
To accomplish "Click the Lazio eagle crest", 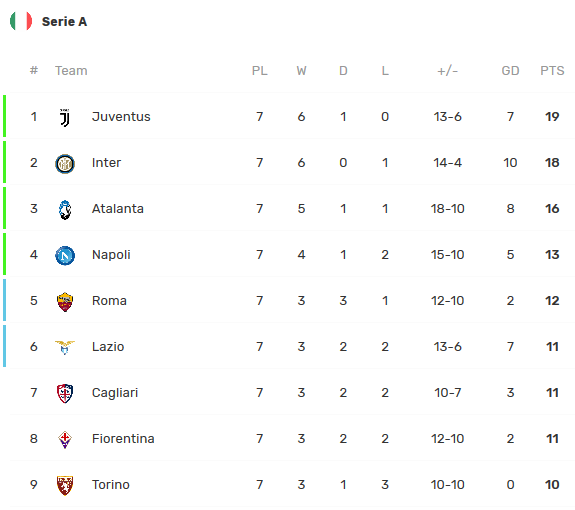I will 65,347.
